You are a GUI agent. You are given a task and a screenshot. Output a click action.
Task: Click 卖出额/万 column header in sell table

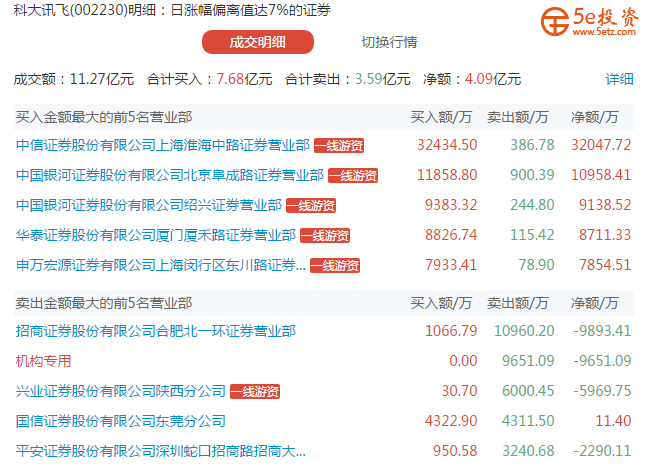pyautogui.click(x=517, y=303)
